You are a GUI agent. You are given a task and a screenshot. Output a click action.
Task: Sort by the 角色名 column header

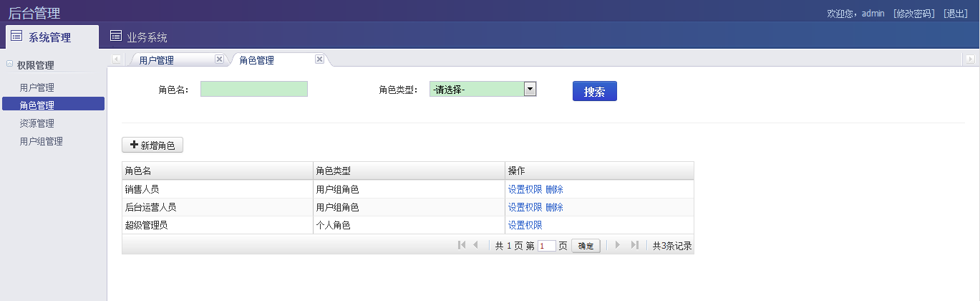[x=218, y=171]
